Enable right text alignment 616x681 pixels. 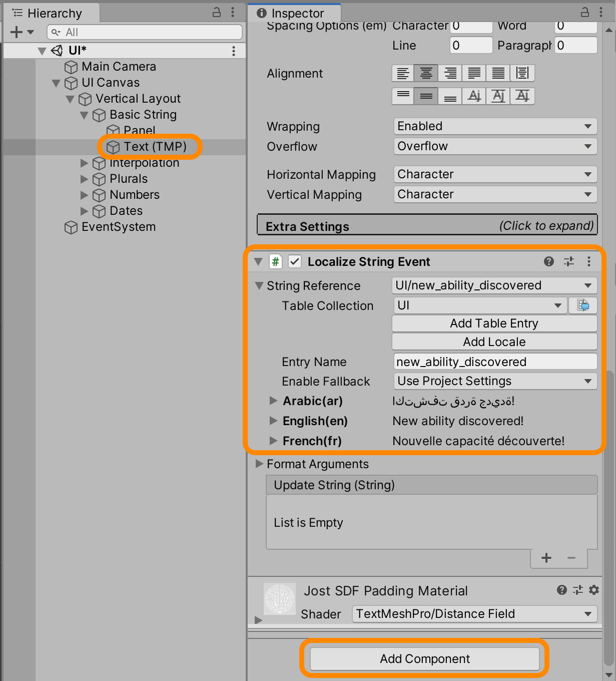449,73
